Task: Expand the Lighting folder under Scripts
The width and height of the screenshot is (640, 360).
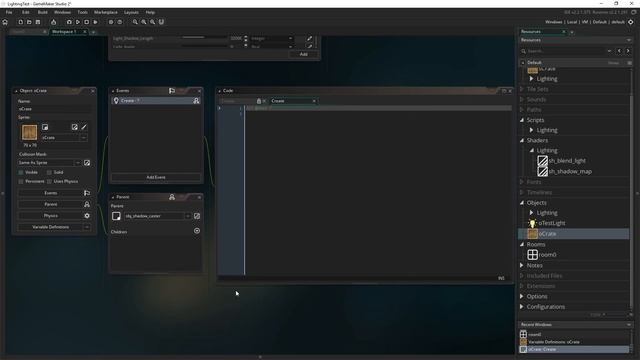Action: pos(531,130)
